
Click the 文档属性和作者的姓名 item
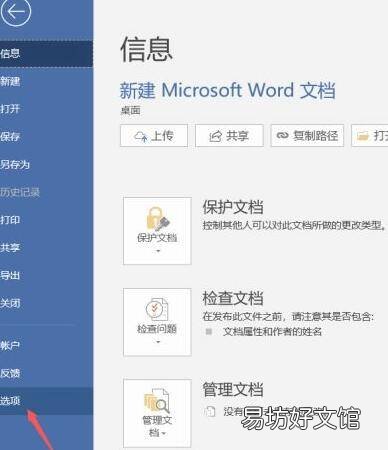[x=272, y=332]
